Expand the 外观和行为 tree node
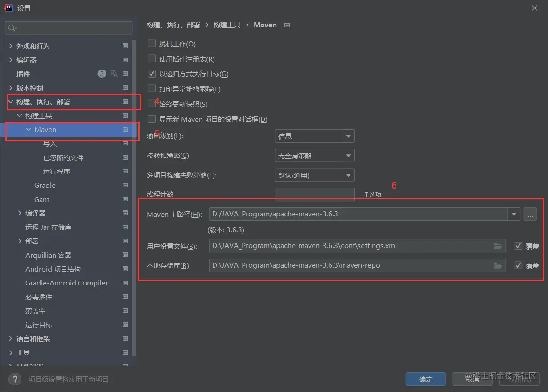This screenshot has width=548, height=392. click(11, 46)
